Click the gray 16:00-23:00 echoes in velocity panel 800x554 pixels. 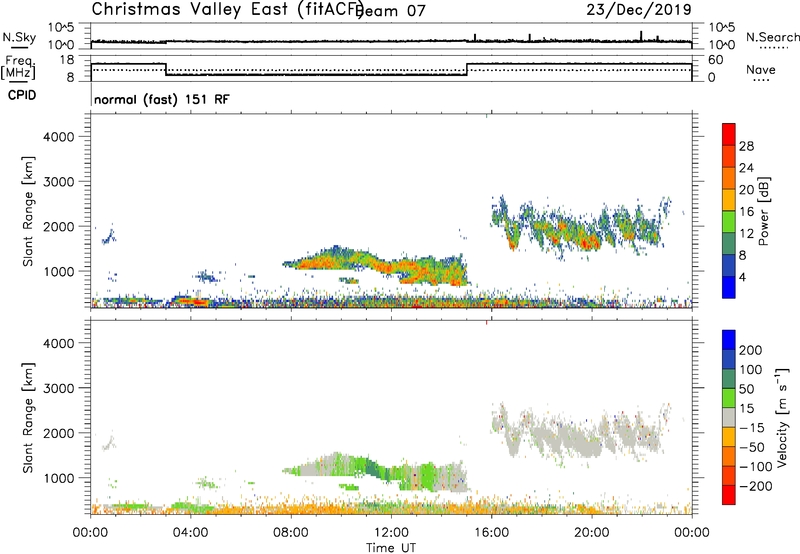tap(579, 433)
